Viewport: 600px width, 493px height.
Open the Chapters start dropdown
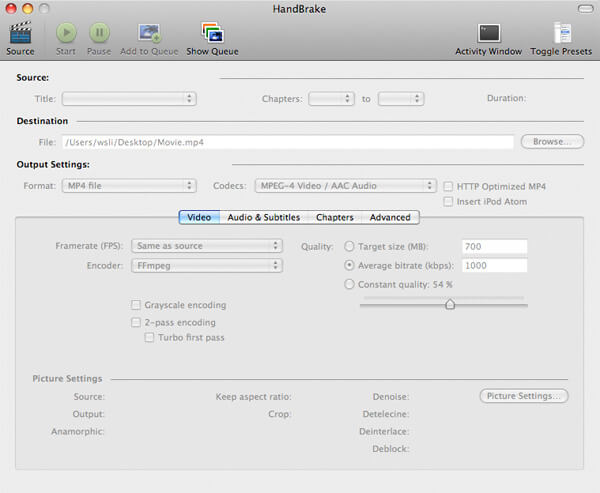click(331, 99)
